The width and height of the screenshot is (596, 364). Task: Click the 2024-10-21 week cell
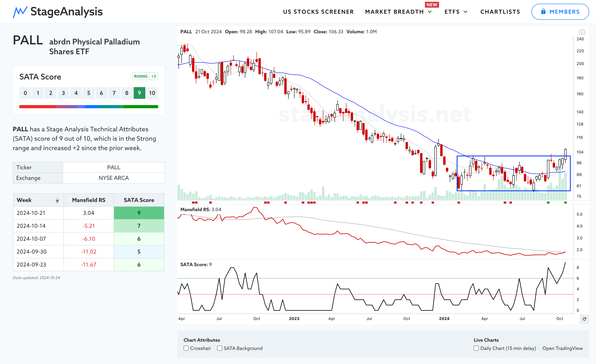[38, 213]
